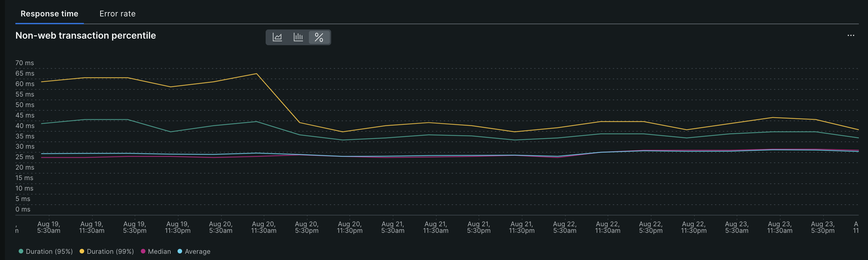Open the three-dot chart options menu
Image resolution: width=868 pixels, height=260 pixels.
851,35
